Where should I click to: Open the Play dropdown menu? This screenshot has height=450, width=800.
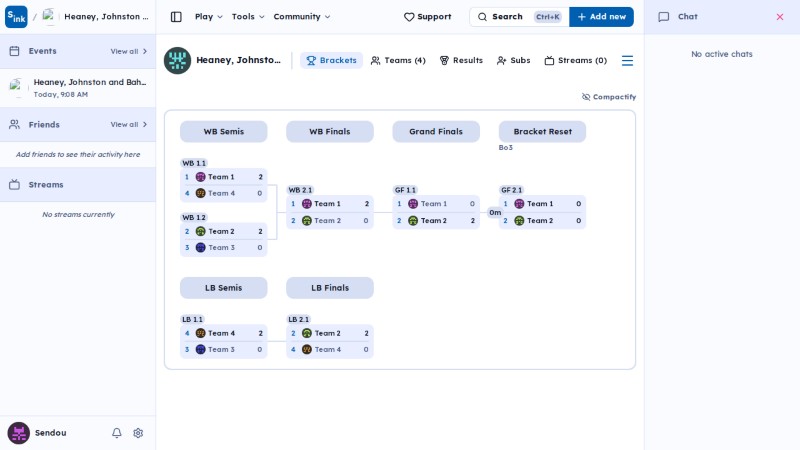[x=208, y=17]
